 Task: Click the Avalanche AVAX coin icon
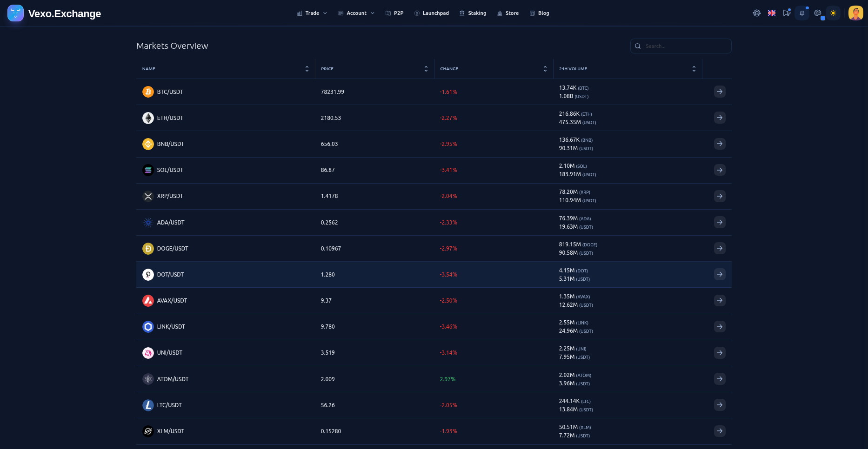[x=148, y=301]
